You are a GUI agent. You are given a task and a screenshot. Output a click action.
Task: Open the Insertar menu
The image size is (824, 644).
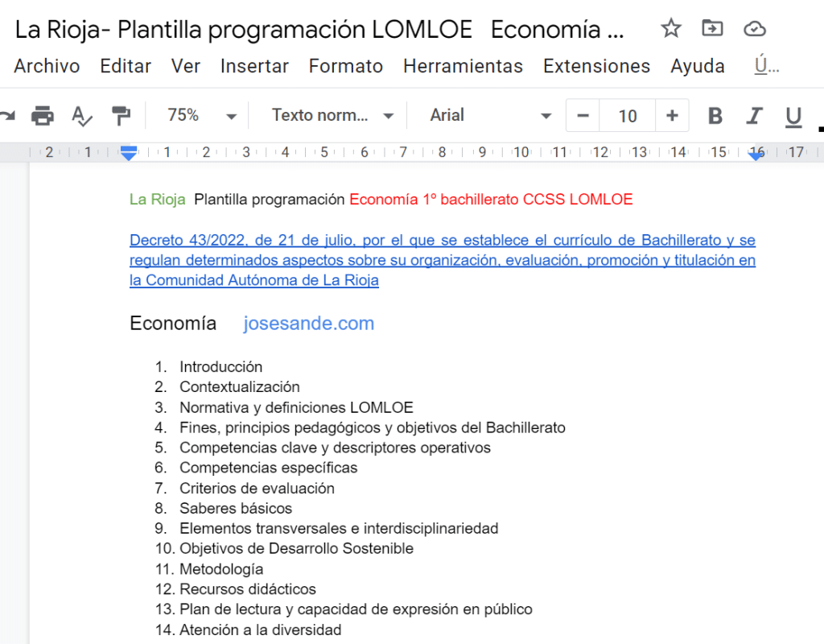click(254, 66)
